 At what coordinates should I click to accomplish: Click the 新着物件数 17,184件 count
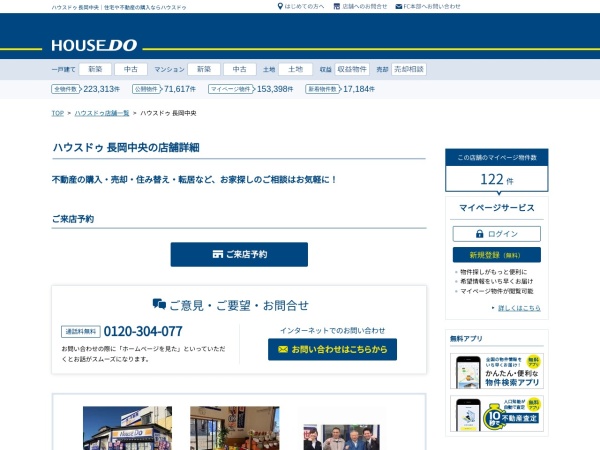[340, 89]
